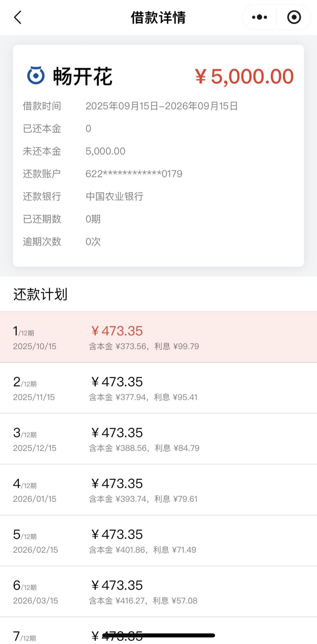This screenshot has width=317, height=644.
Task: Select installment 2 due 2025/11/15
Action: (x=158, y=388)
